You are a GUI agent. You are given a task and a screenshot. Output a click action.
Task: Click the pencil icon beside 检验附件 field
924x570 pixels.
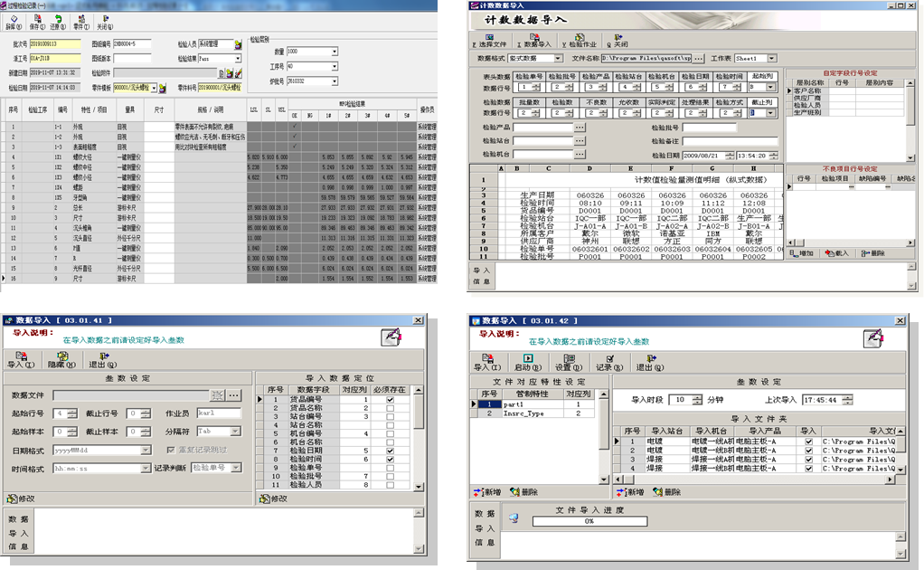[x=238, y=73]
